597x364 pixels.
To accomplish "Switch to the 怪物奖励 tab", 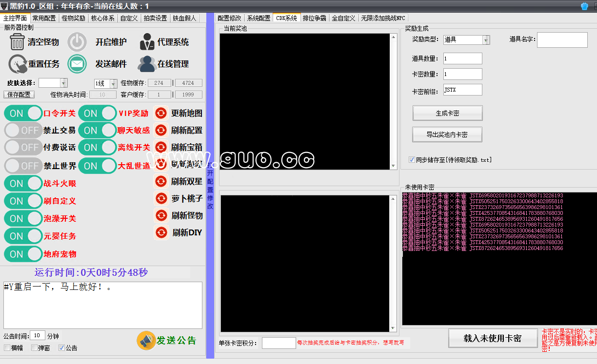I will click(74, 18).
